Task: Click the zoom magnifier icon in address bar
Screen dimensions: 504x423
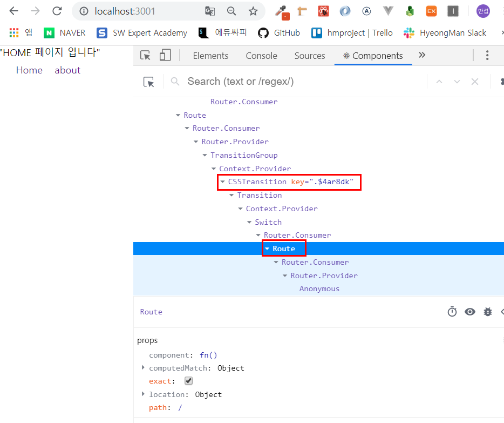Action: click(231, 11)
